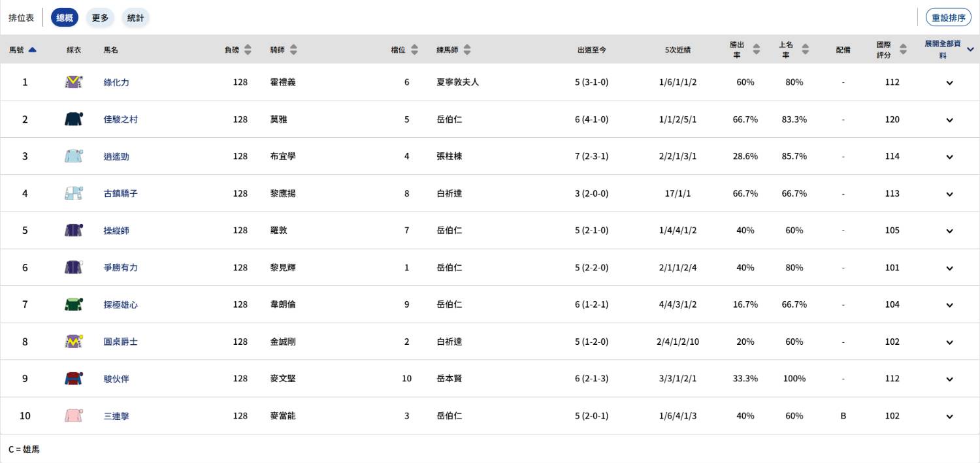Expand row details for 操縱師

tap(949, 231)
